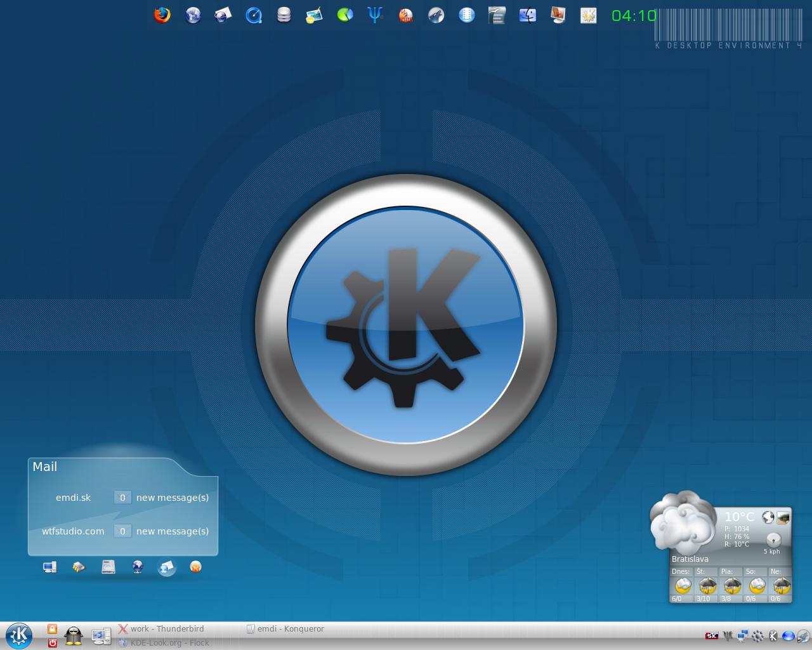
Task: Click the wtfstudio.com new message count box
Action: tap(122, 531)
